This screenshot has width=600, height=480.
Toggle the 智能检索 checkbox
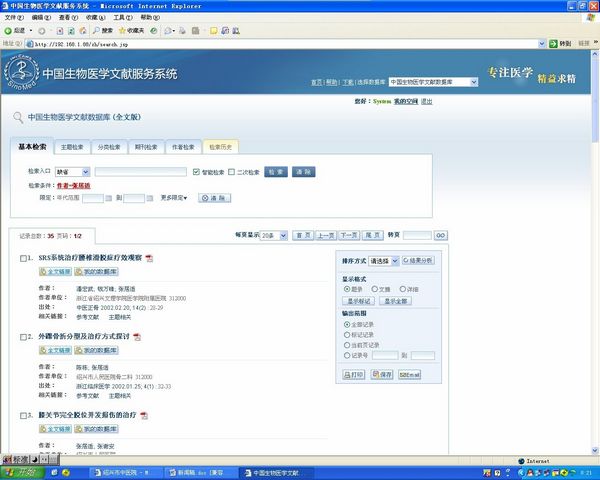pos(197,172)
